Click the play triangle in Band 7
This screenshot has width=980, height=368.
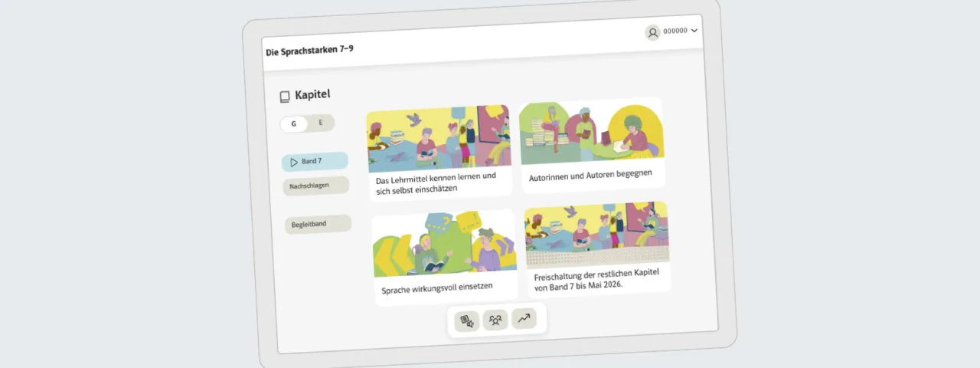(x=293, y=163)
